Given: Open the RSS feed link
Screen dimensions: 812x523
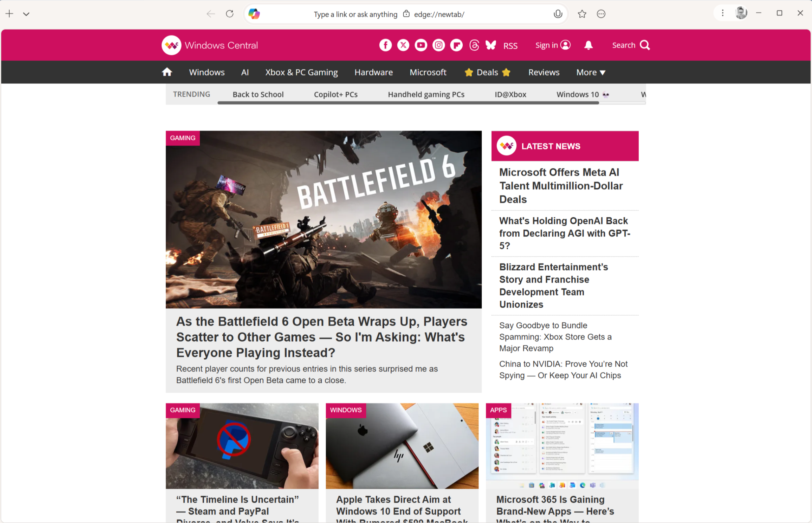Looking at the screenshot, I should coord(510,46).
